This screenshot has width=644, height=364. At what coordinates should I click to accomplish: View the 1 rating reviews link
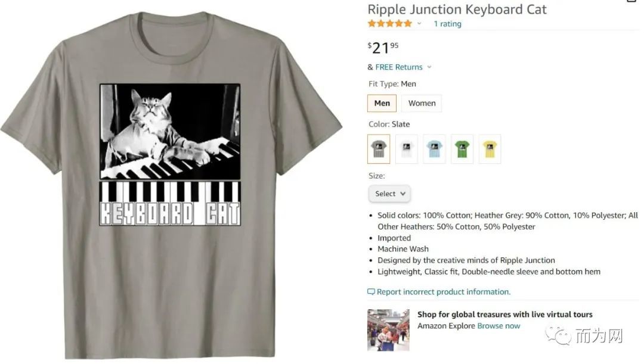(x=447, y=24)
